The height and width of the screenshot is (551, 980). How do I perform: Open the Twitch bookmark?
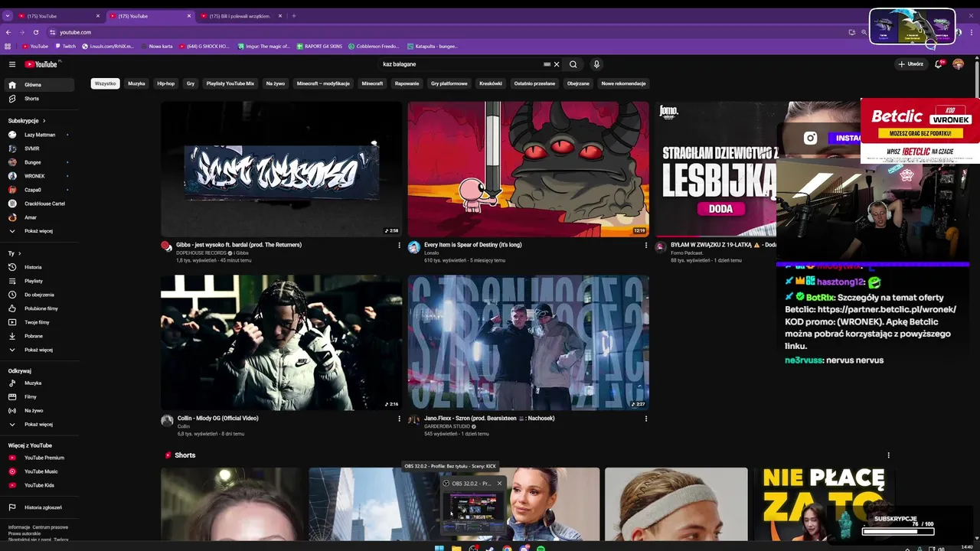(x=65, y=46)
